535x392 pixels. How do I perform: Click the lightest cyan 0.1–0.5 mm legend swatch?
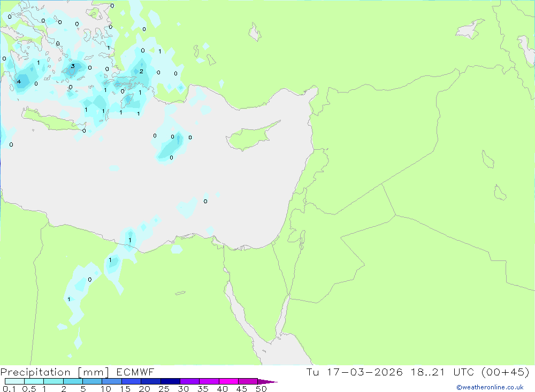pos(14,381)
